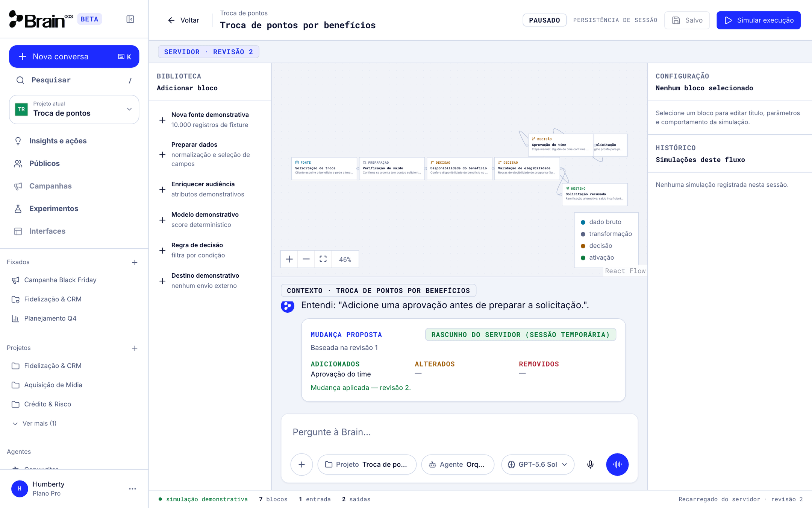Click into the Pergunte à Brain input
This screenshot has height=508, width=812.
[459, 432]
